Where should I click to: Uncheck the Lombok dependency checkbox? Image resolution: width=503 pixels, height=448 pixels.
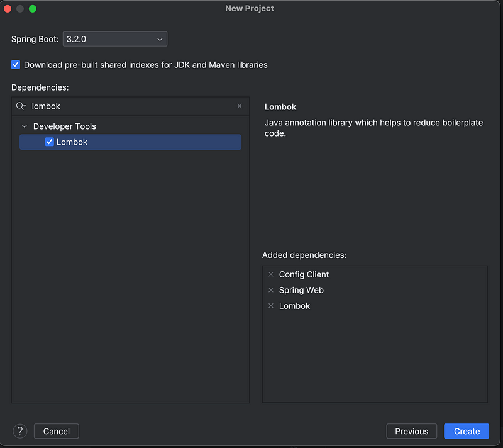click(50, 142)
